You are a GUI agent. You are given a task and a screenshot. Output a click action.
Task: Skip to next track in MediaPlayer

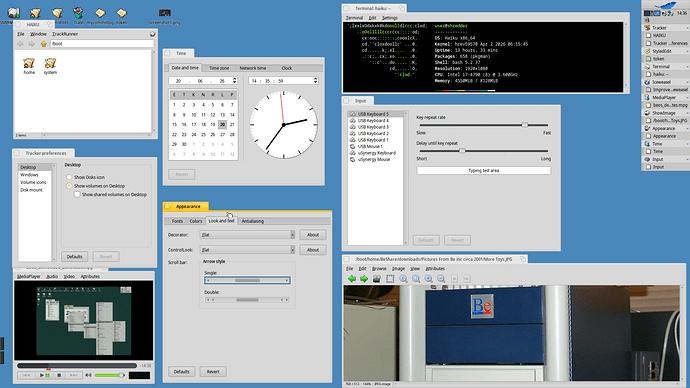coord(73,375)
